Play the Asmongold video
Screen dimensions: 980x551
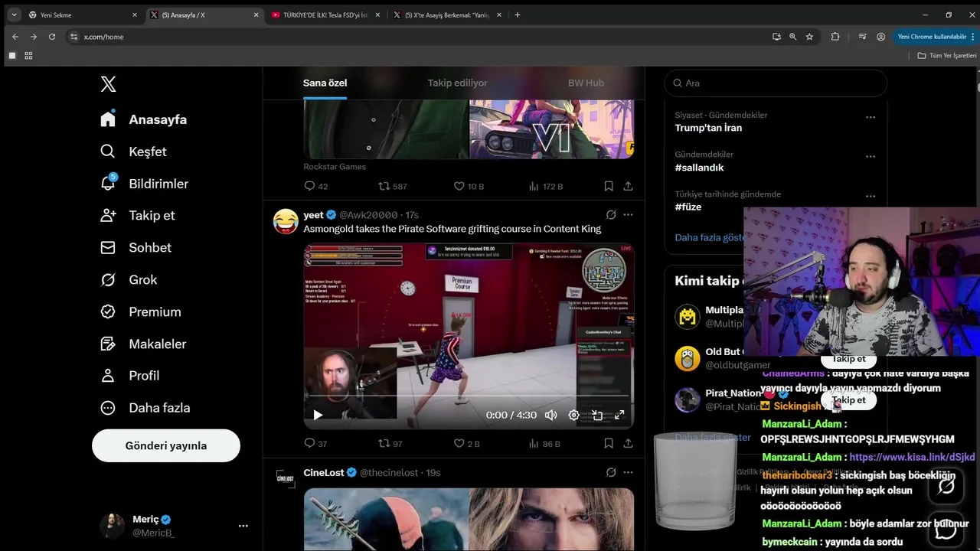point(318,415)
